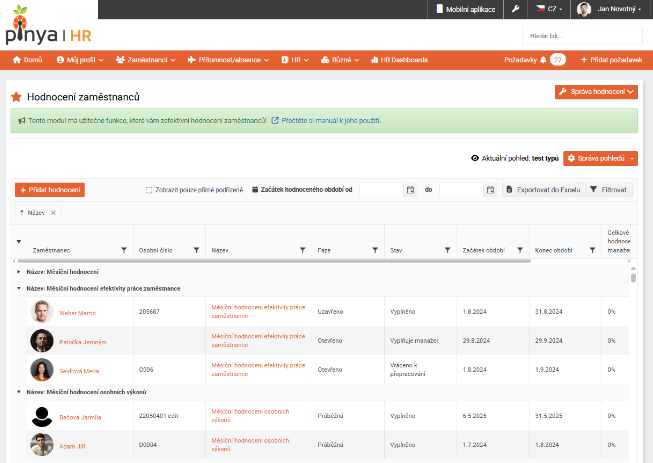This screenshot has height=463, width=653.
Task: Click 'Přidat hodnocení' button
Action: [50, 190]
